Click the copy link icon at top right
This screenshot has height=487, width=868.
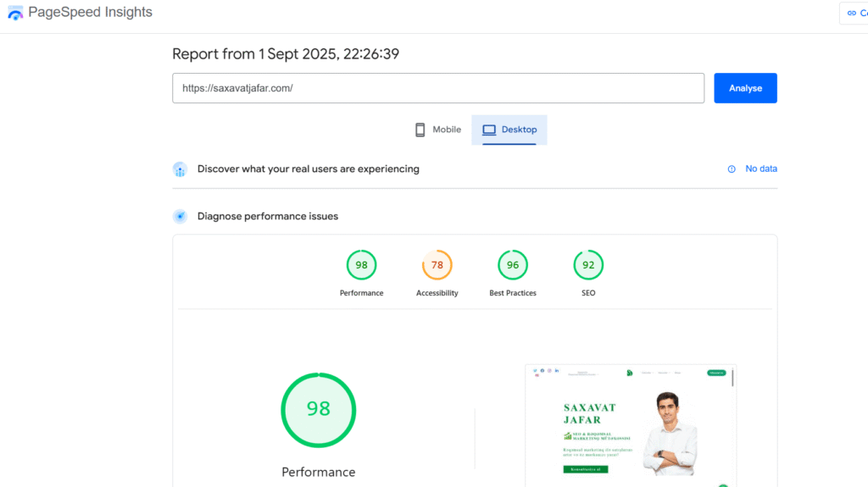point(852,13)
